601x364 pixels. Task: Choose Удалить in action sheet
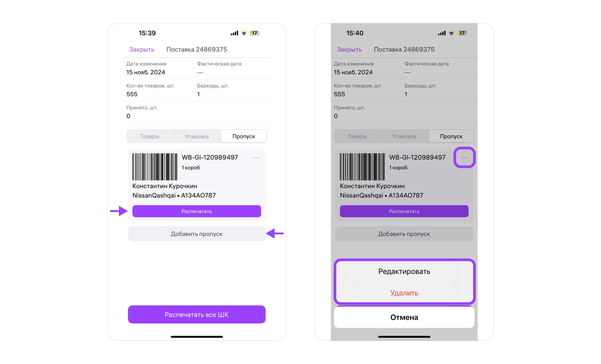pos(404,293)
